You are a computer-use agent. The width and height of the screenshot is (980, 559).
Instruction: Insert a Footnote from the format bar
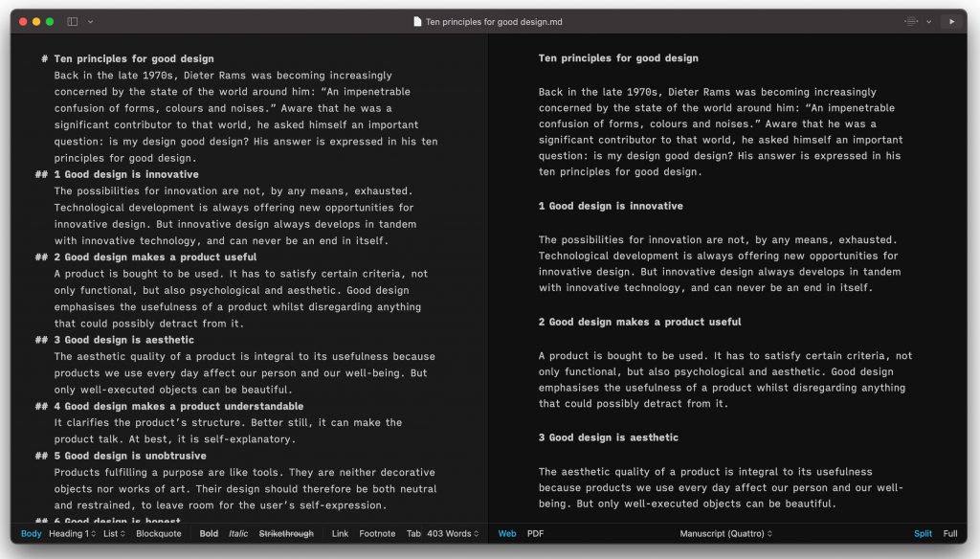click(377, 533)
